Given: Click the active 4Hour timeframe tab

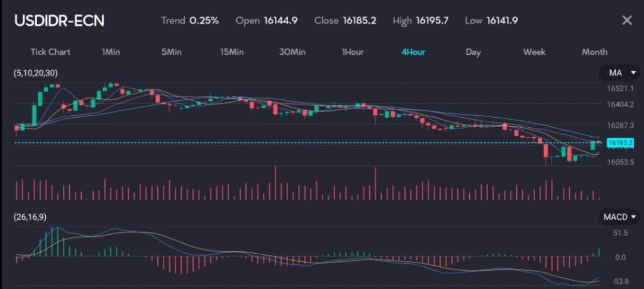Looking at the screenshot, I should point(413,52).
